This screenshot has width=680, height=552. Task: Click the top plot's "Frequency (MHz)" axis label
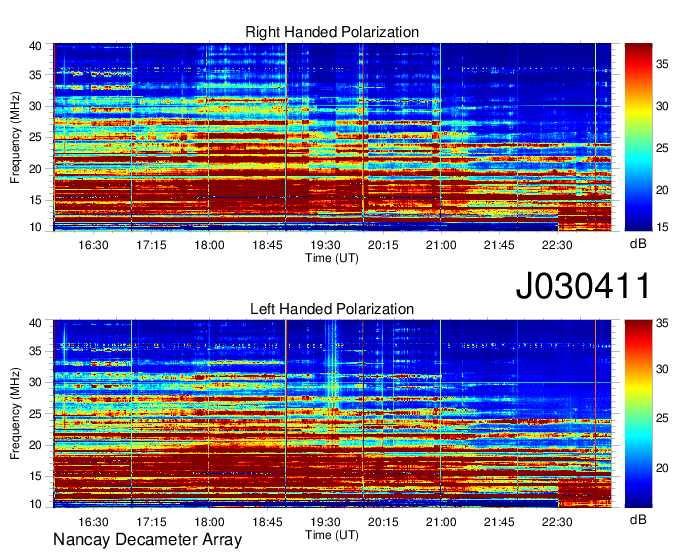click(15, 137)
